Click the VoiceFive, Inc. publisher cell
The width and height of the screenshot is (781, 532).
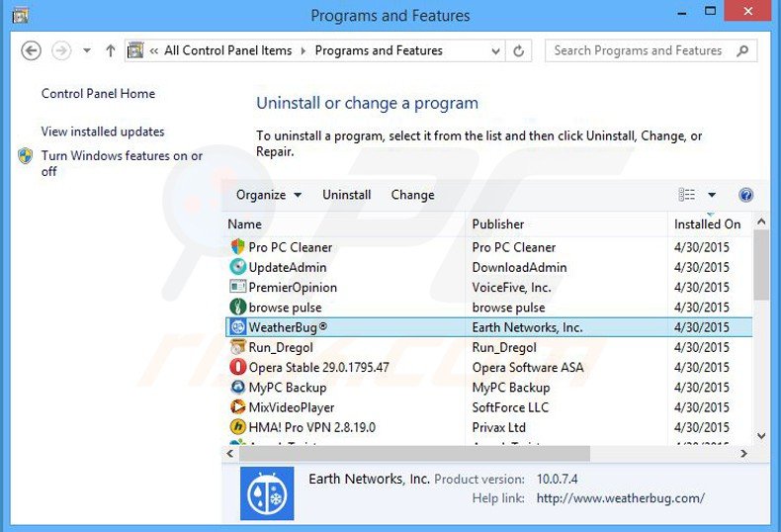pyautogui.click(x=511, y=288)
